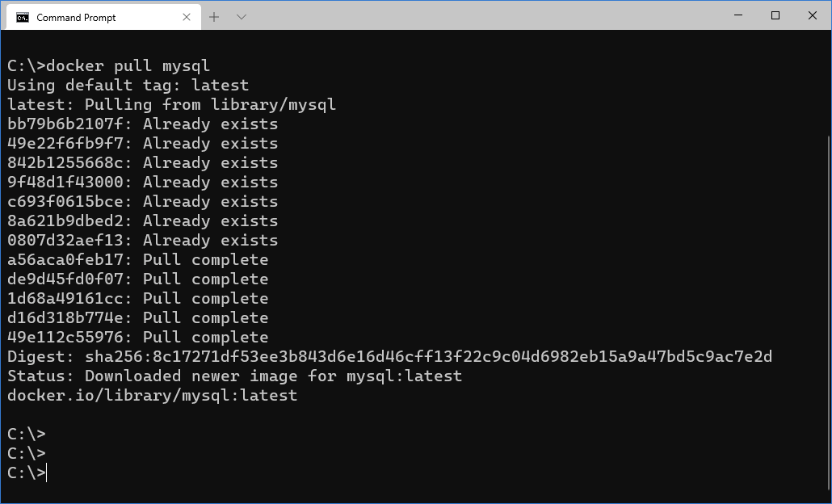Click the Status: Downloaded newer image line

point(234,376)
